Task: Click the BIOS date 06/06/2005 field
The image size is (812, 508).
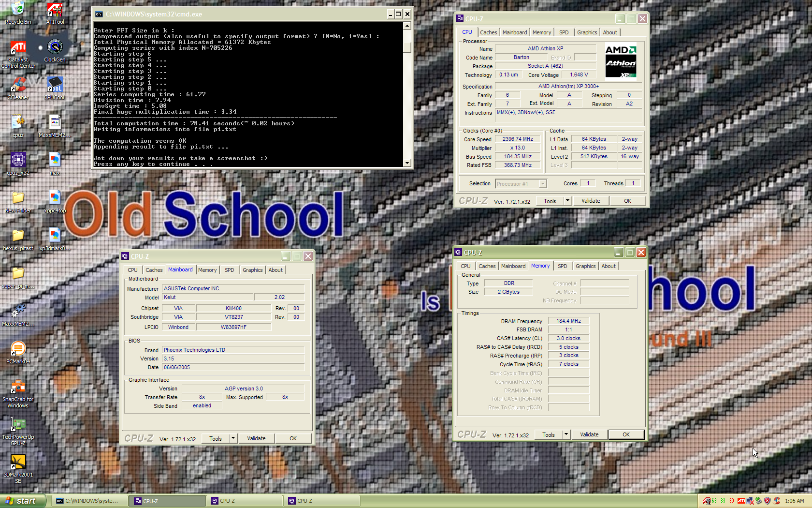Action: click(x=233, y=367)
